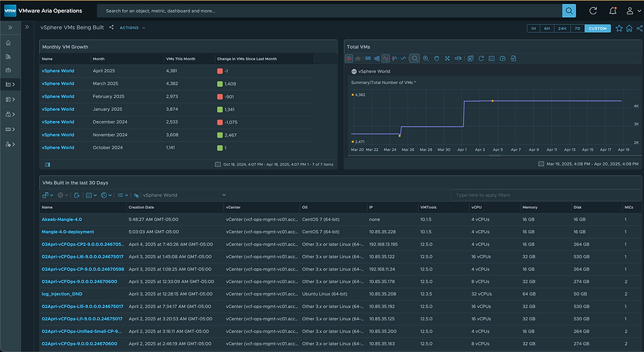Image resolution: width=644 pixels, height=352 pixels.
Task: Set dashboard as home using house icon at top right
Action: (630, 28)
